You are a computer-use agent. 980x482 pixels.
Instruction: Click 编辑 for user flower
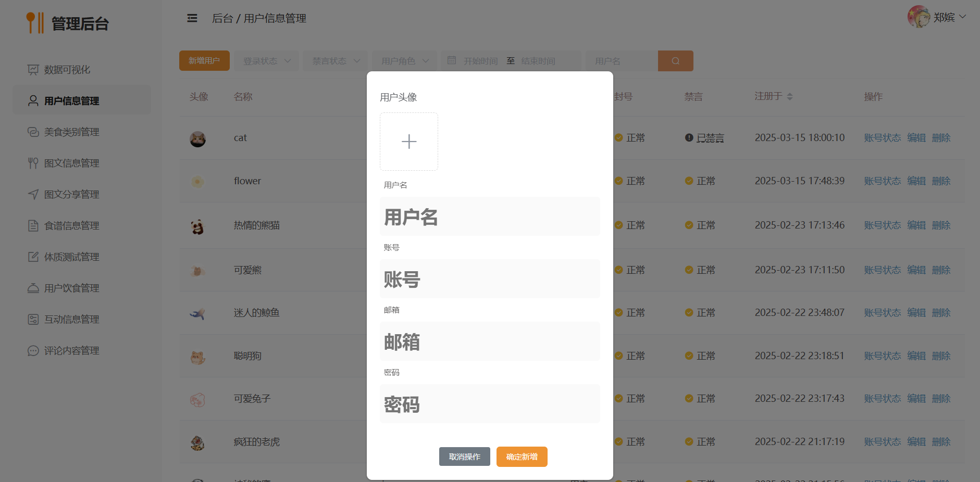click(x=916, y=181)
